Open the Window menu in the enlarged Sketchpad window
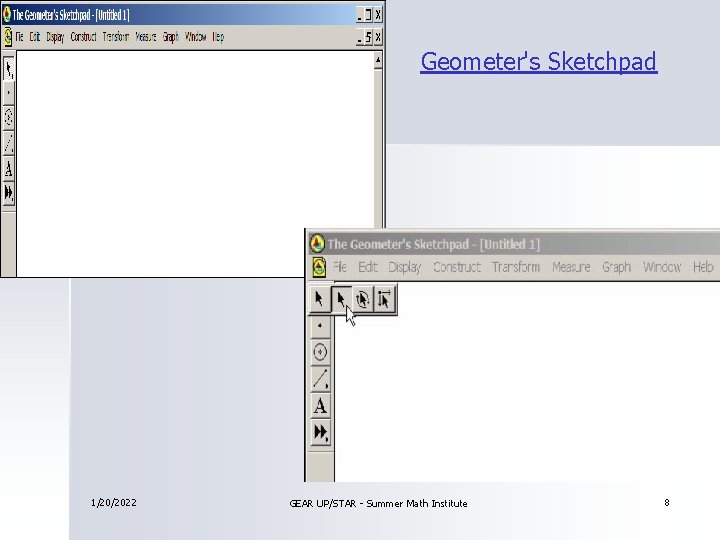The height and width of the screenshot is (540, 720). pyautogui.click(x=662, y=267)
